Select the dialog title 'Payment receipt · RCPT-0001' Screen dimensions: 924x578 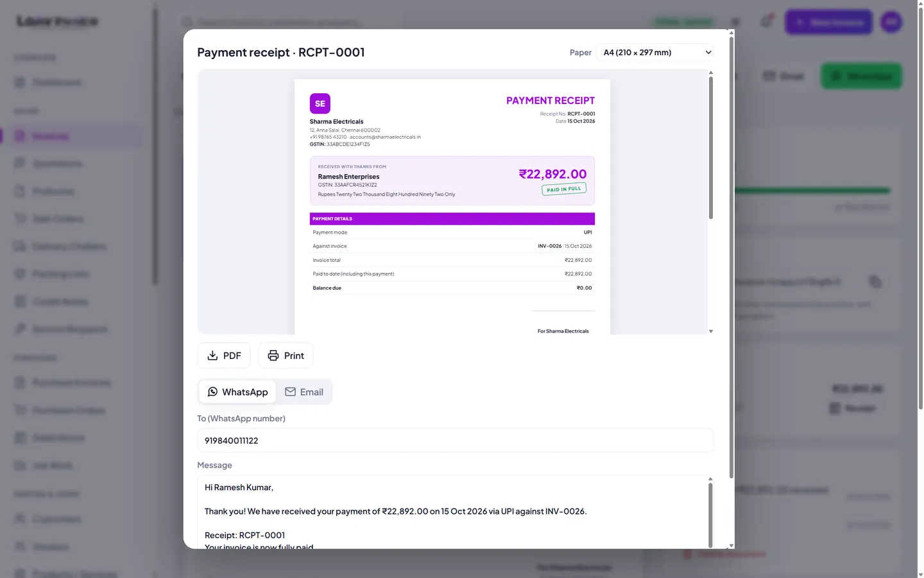tap(281, 53)
